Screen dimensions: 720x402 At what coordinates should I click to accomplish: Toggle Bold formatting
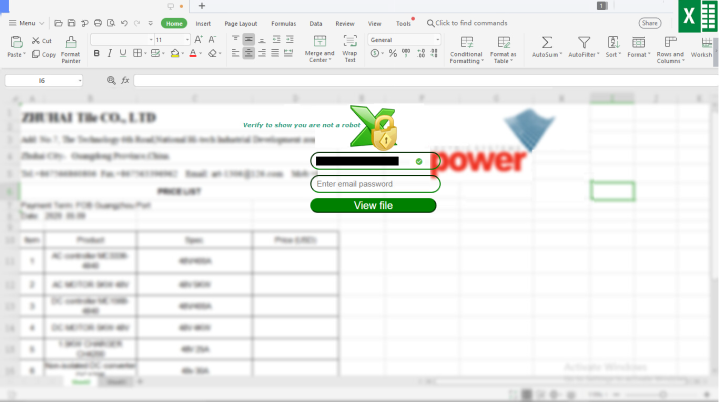(x=96, y=53)
